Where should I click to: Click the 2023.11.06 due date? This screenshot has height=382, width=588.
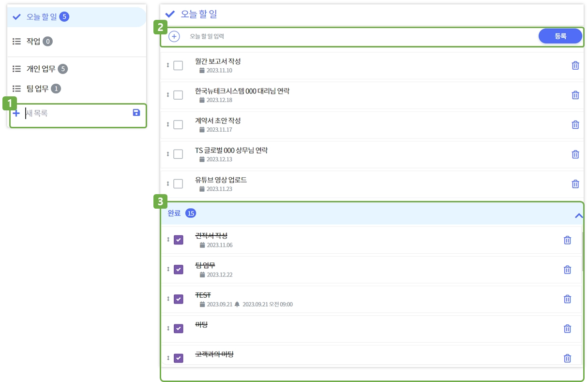220,245
